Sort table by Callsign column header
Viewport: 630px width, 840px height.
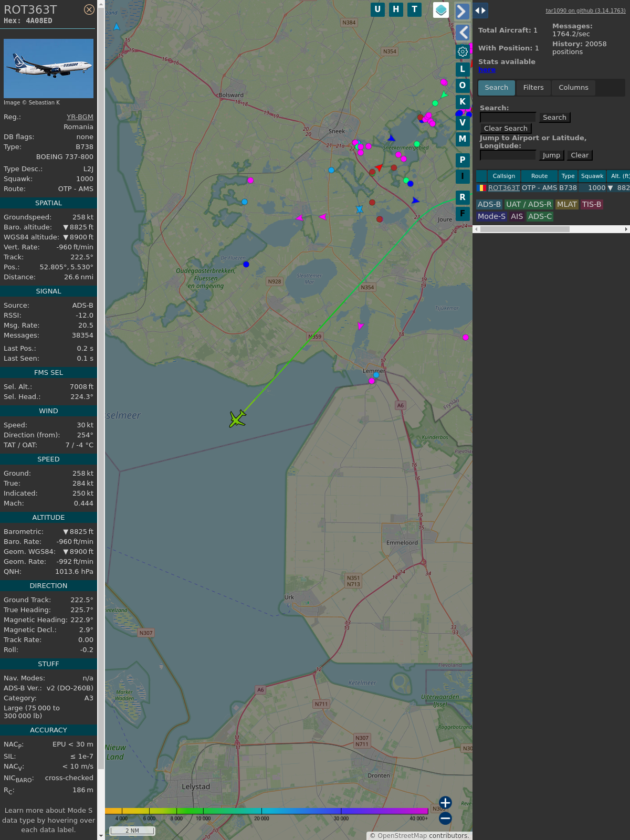[503, 176]
